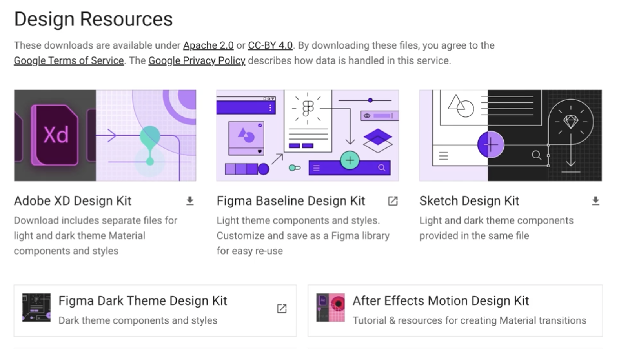Click the Adobe XD Design Kit title
This screenshot has height=364, width=630.
73,201
